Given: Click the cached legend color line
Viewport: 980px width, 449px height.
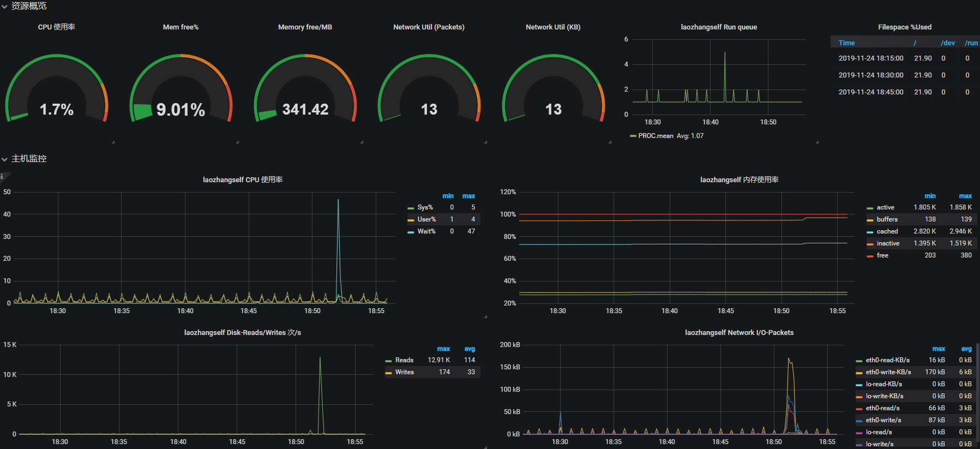Looking at the screenshot, I should point(870,232).
